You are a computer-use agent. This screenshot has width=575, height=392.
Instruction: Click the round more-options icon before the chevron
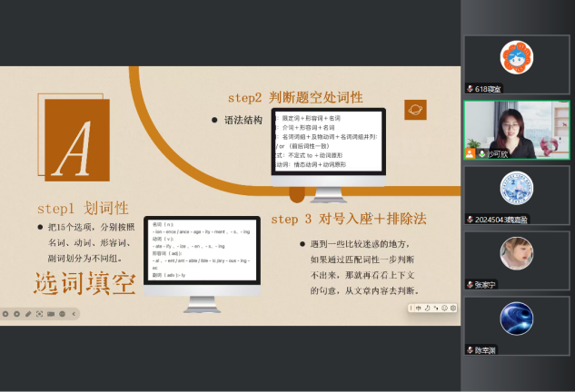click(62, 314)
